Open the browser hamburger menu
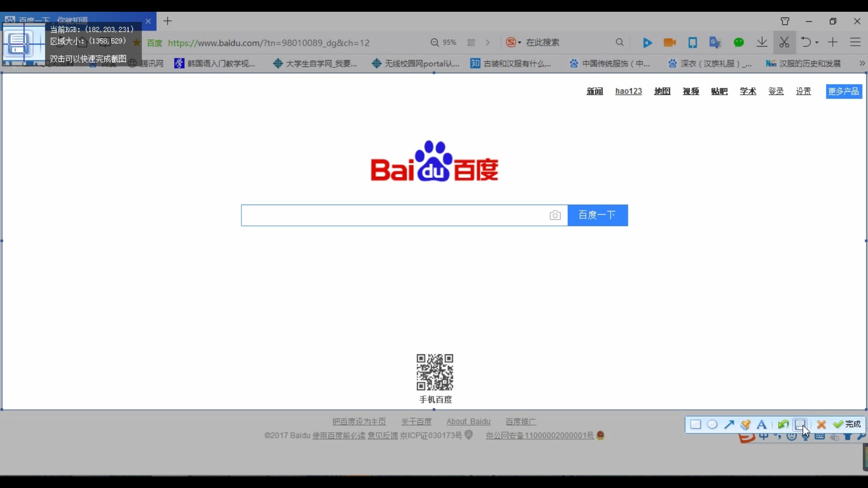 point(856,42)
